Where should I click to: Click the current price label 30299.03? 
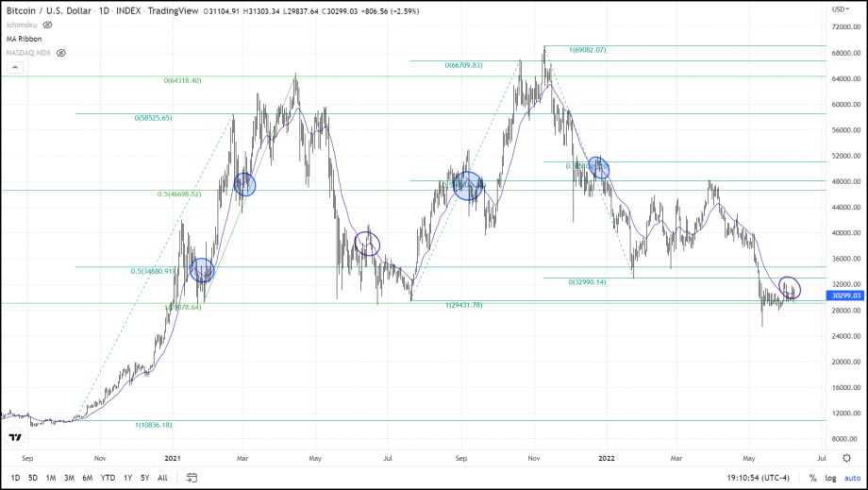[x=845, y=296]
